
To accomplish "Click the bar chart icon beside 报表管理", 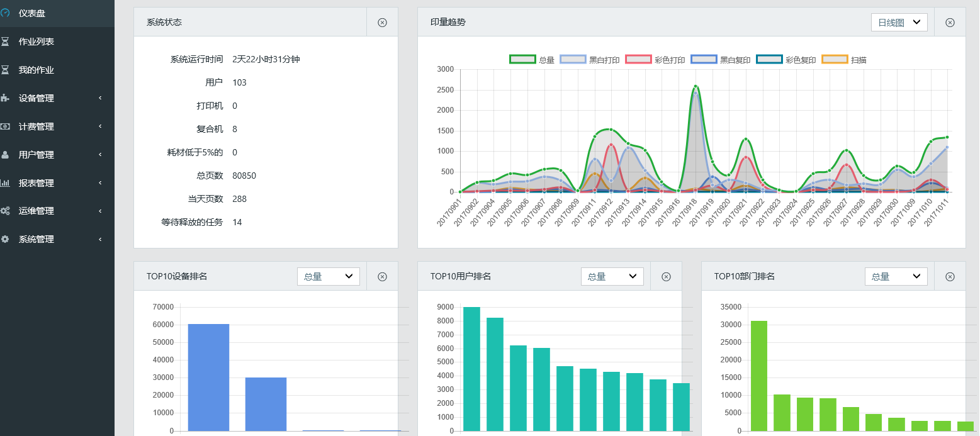I will coord(5,183).
